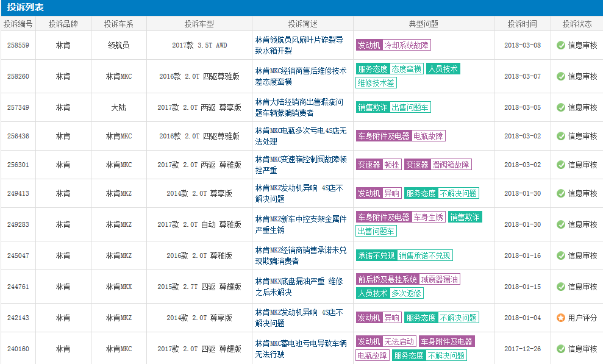Screen dimensions: 603x364
Task: Click the 领航员 series cell
Action: click(x=118, y=45)
